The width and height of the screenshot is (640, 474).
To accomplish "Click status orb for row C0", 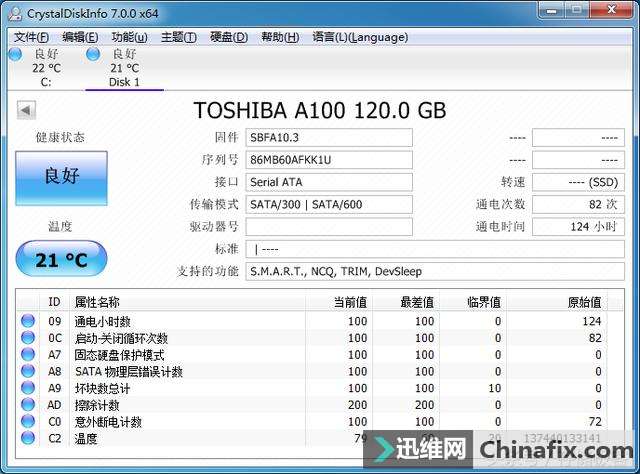I will click(x=28, y=421).
